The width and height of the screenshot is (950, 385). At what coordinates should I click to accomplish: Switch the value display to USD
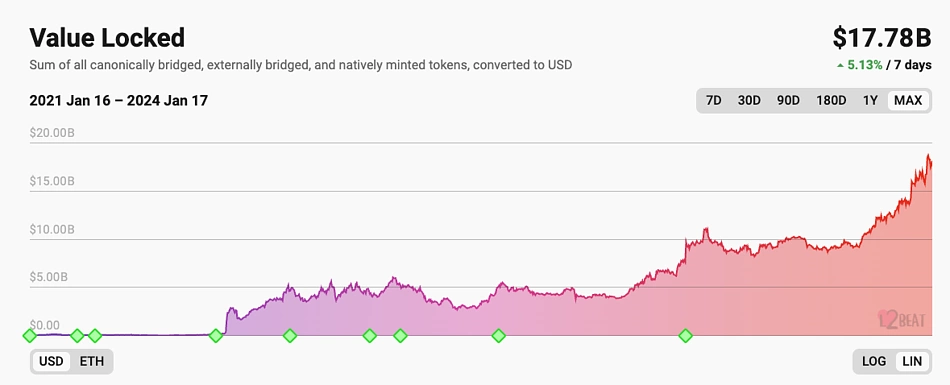click(x=51, y=361)
